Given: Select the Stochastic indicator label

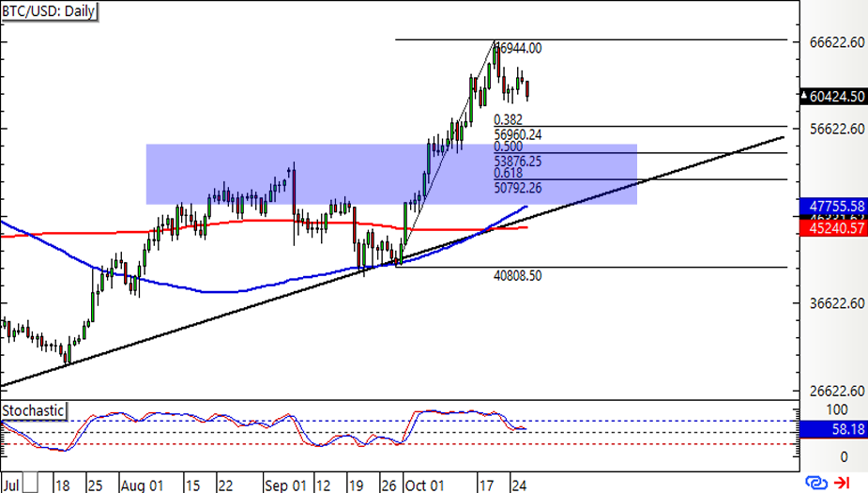Looking at the screenshot, I should (33, 410).
